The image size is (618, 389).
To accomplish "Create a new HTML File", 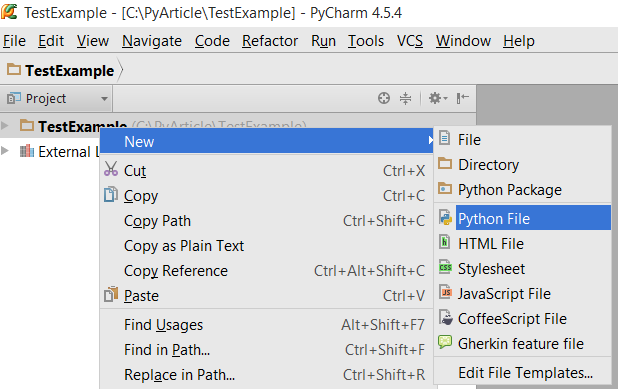I will pos(523,244).
